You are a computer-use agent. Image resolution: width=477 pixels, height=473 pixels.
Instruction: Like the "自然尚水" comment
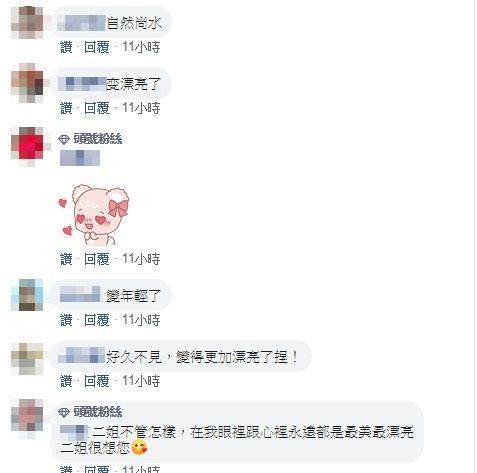pos(66,47)
